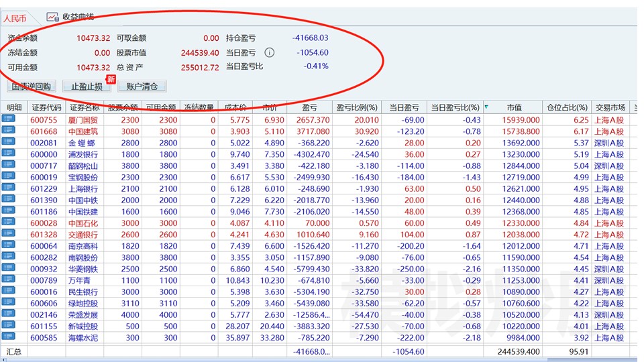Select stock code 600755

coord(44,120)
